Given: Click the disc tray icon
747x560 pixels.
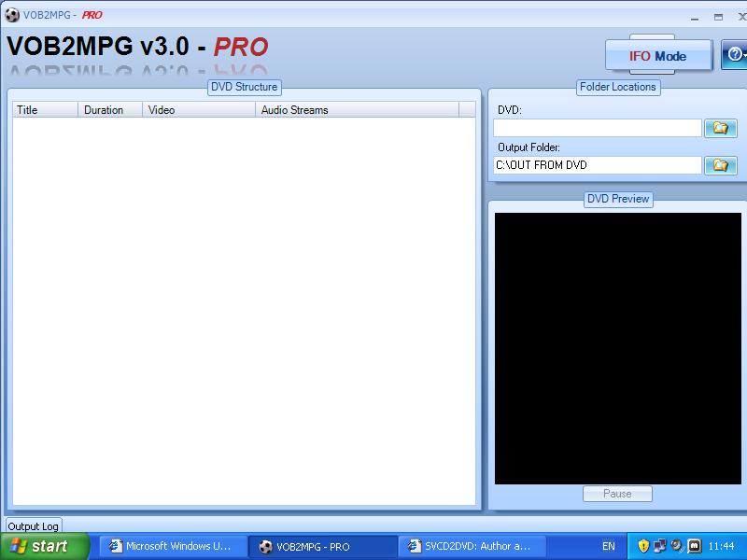Looking at the screenshot, I should pos(676,546).
